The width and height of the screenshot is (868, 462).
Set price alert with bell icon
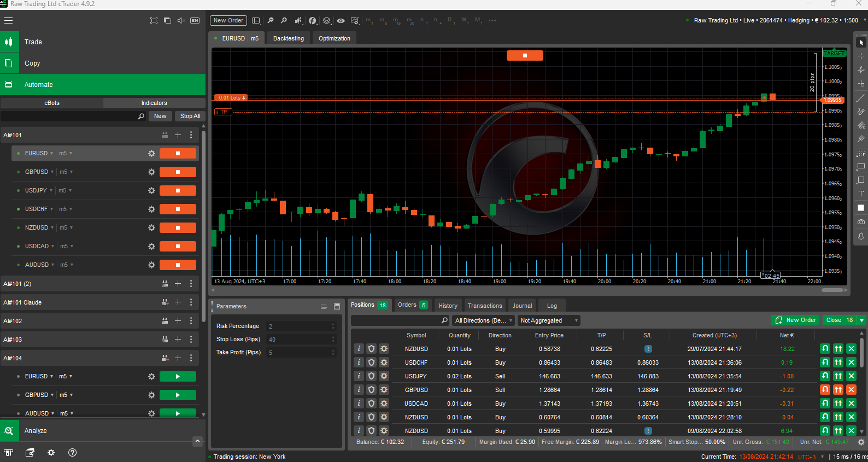(861, 236)
